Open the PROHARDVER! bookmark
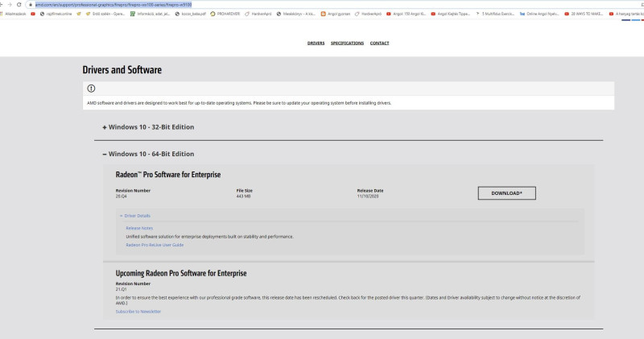The image size is (644, 339). 225,14
